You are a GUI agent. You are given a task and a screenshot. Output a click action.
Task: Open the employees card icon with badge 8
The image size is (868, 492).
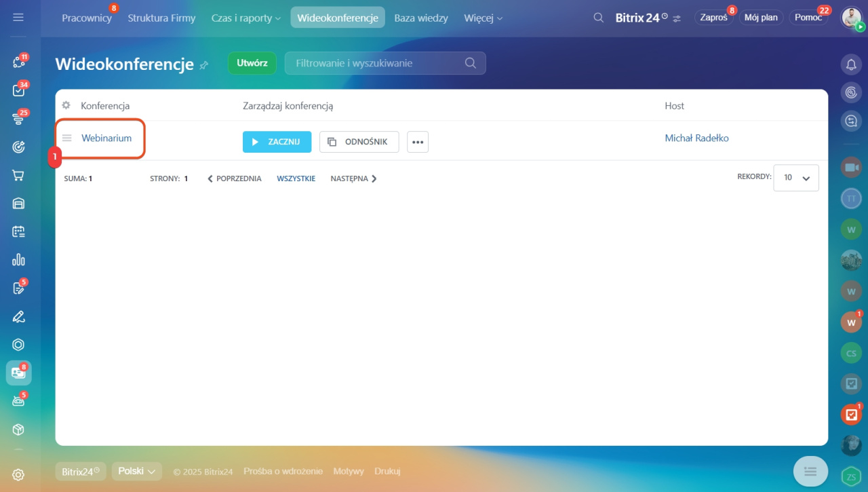pyautogui.click(x=18, y=373)
